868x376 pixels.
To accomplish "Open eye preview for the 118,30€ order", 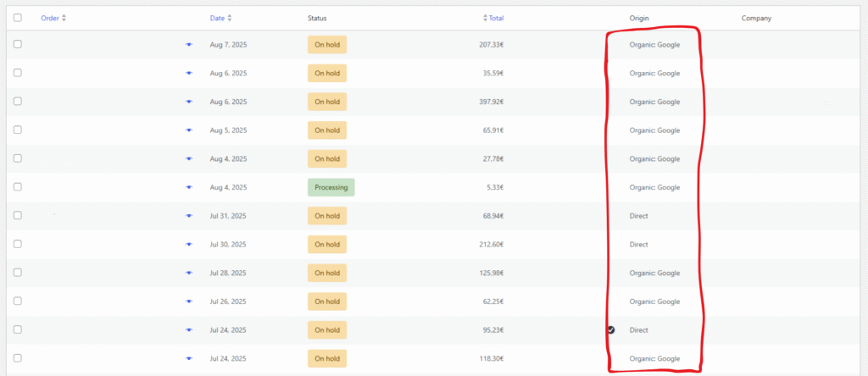I will point(189,358).
